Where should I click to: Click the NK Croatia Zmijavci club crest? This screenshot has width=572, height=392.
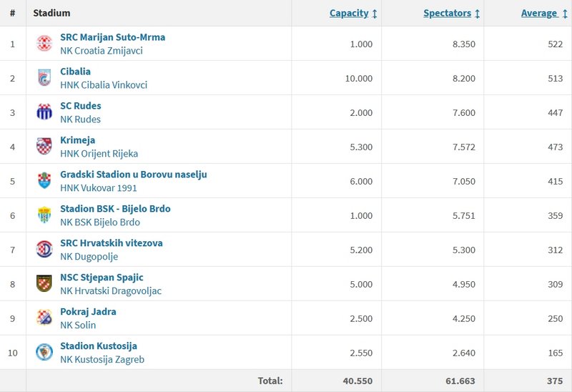click(44, 44)
